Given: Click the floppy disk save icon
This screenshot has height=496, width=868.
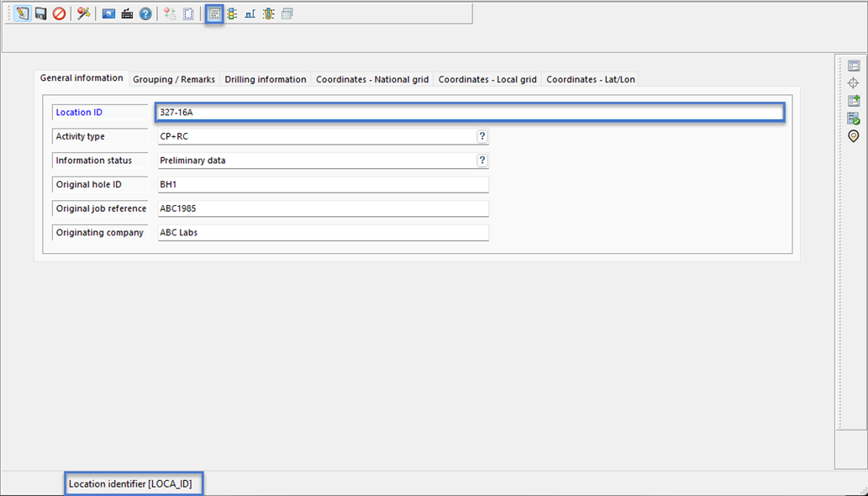Looking at the screenshot, I should 40,14.
